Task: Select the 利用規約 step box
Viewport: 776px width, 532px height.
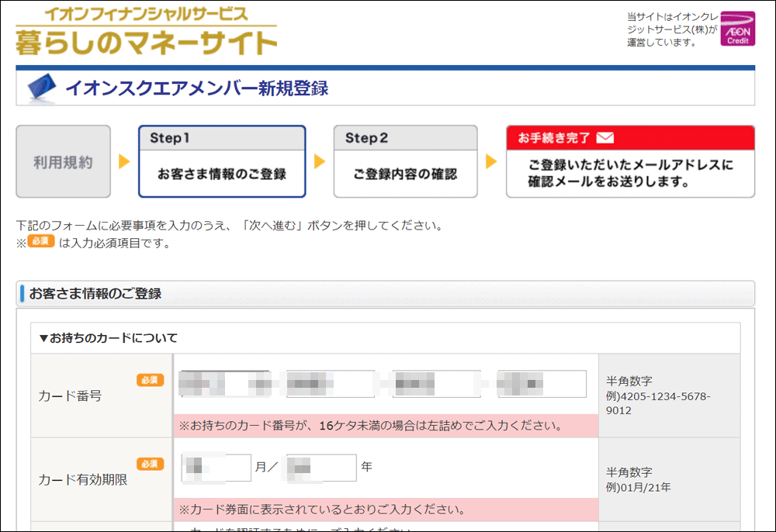Action: tap(64, 161)
